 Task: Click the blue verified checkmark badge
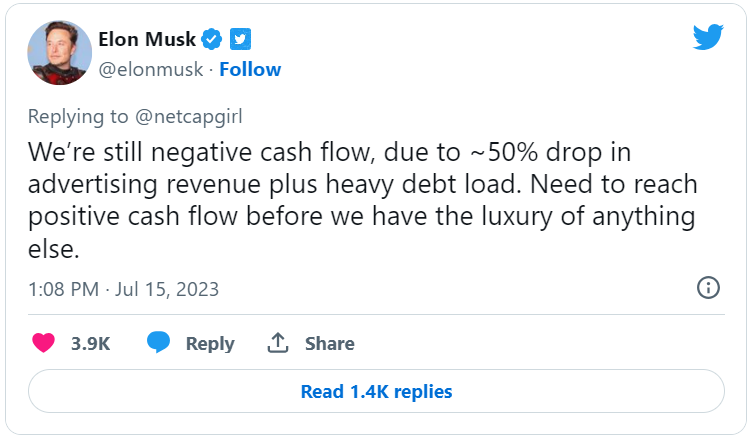[x=211, y=39]
